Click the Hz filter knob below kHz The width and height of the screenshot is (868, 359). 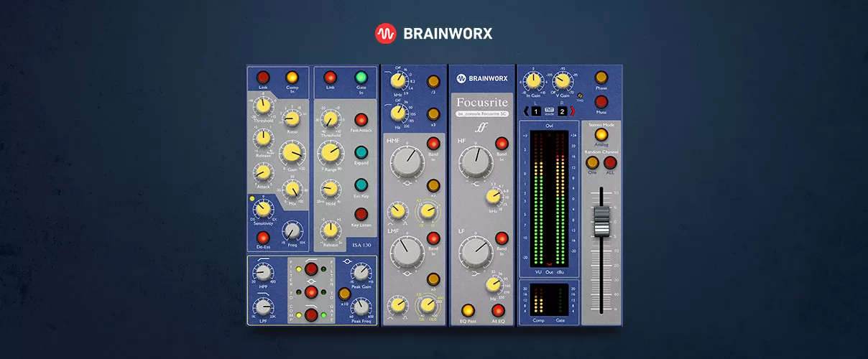point(397,113)
